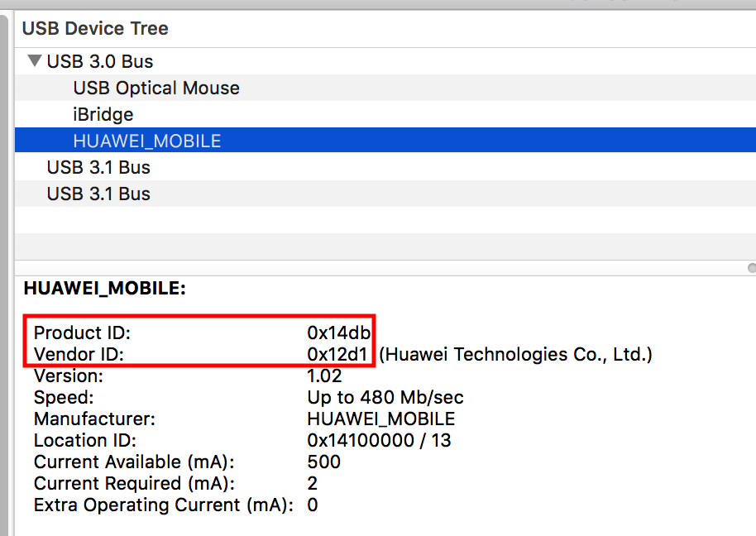756x536 pixels.
Task: Select the USB 3.0 Bus row
Action: (x=385, y=61)
